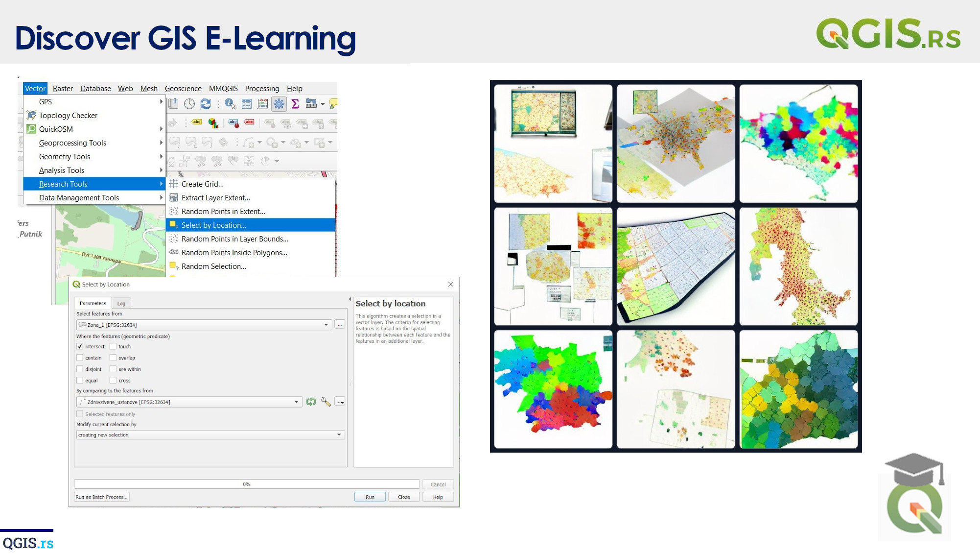Collapse the help panel arrow
This screenshot has height=554, width=980.
pyautogui.click(x=350, y=299)
